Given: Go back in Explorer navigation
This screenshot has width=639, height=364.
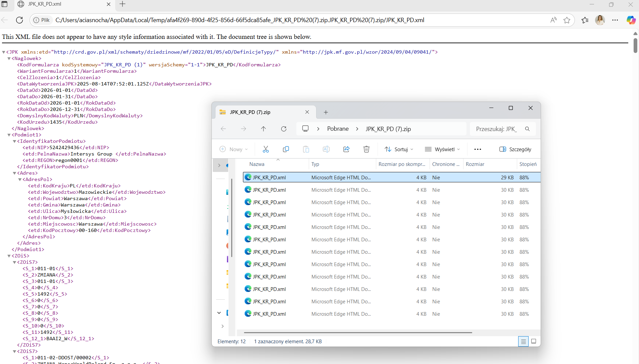Looking at the screenshot, I should pos(223,129).
